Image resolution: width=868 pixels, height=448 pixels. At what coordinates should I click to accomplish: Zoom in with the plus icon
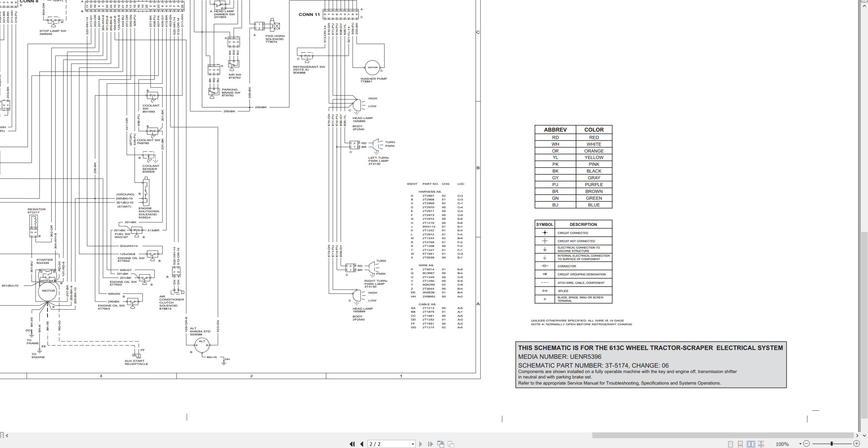point(856,444)
